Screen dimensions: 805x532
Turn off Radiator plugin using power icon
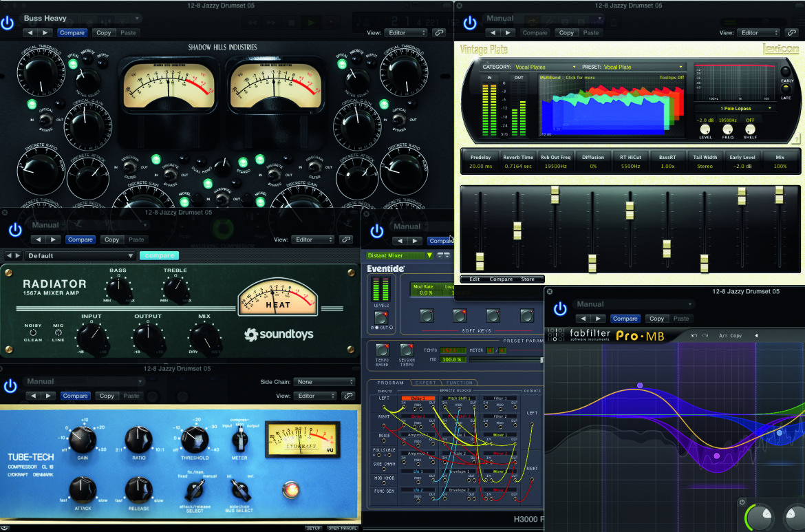click(15, 230)
